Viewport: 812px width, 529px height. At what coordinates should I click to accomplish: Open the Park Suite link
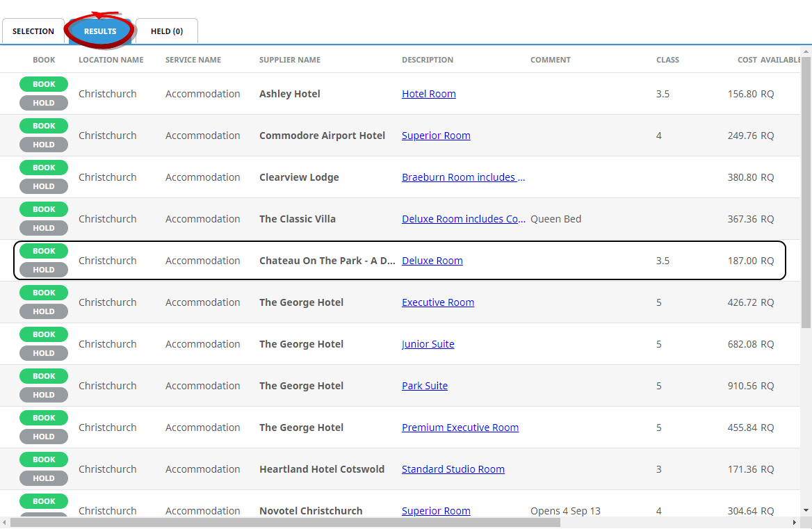point(425,386)
